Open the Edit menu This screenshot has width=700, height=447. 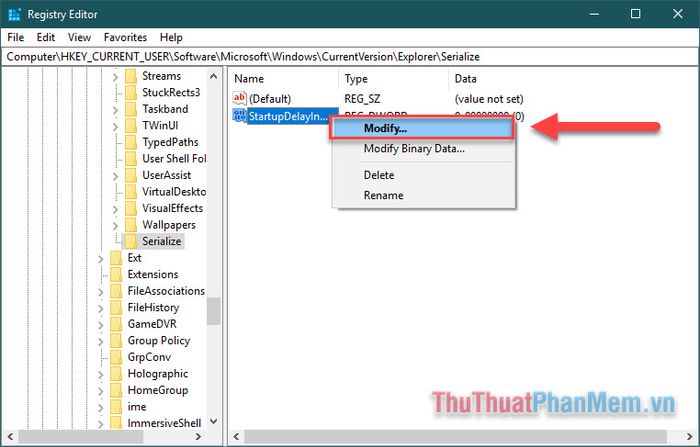46,38
